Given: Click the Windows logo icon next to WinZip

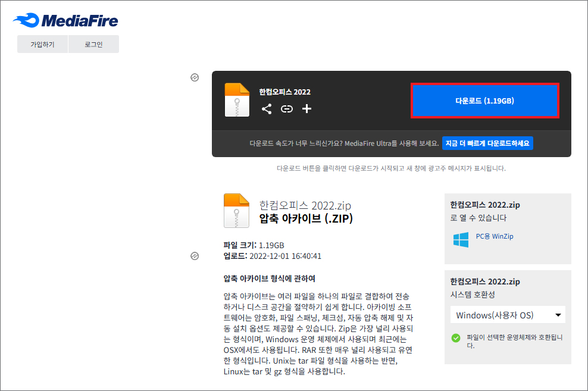Looking at the screenshot, I should (461, 240).
